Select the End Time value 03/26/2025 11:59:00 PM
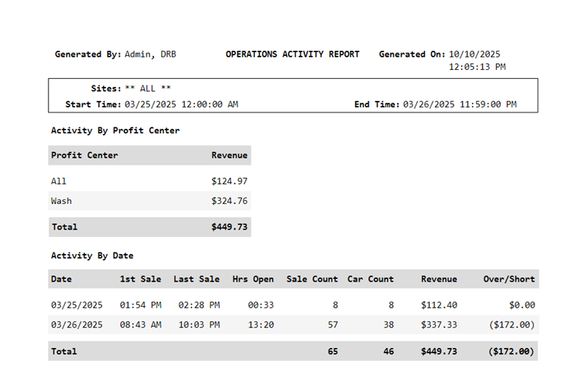The height and width of the screenshot is (390, 588). point(459,104)
